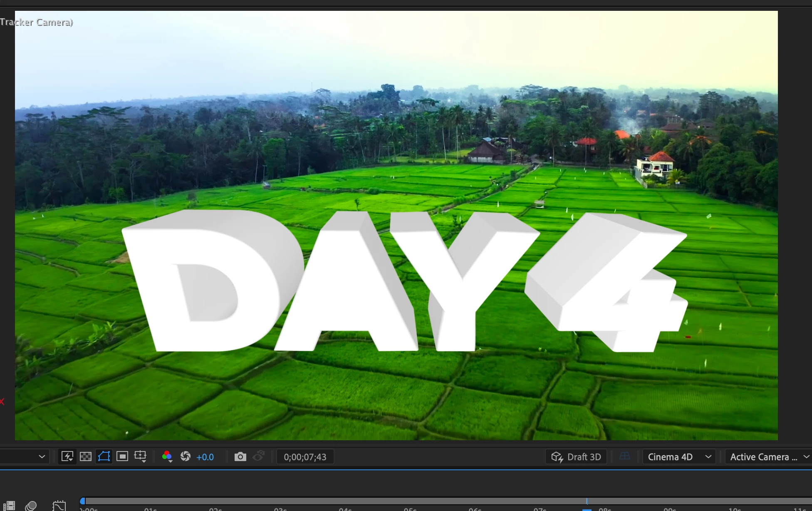The height and width of the screenshot is (511, 812).
Task: Open the Cinema 4D renderer dropdown
Action: 679,457
